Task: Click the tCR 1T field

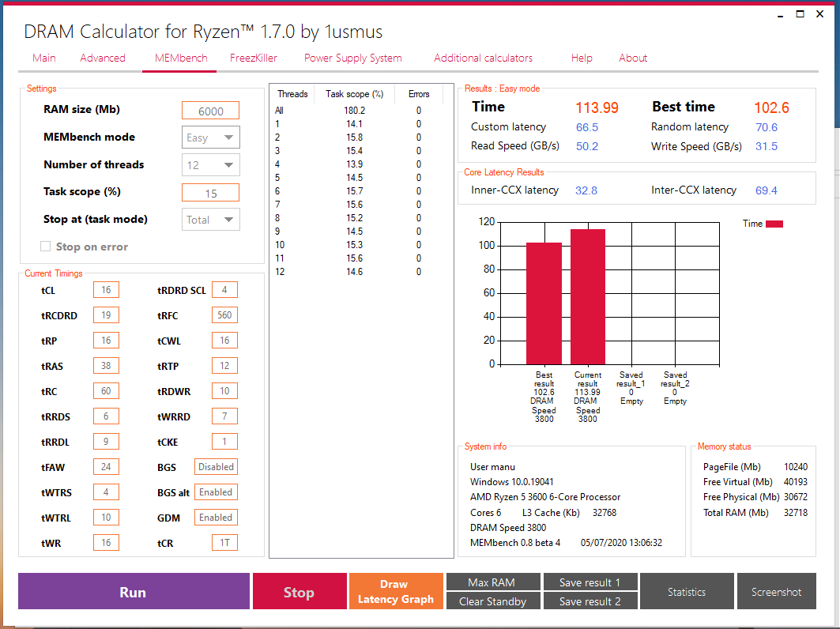Action: point(224,542)
